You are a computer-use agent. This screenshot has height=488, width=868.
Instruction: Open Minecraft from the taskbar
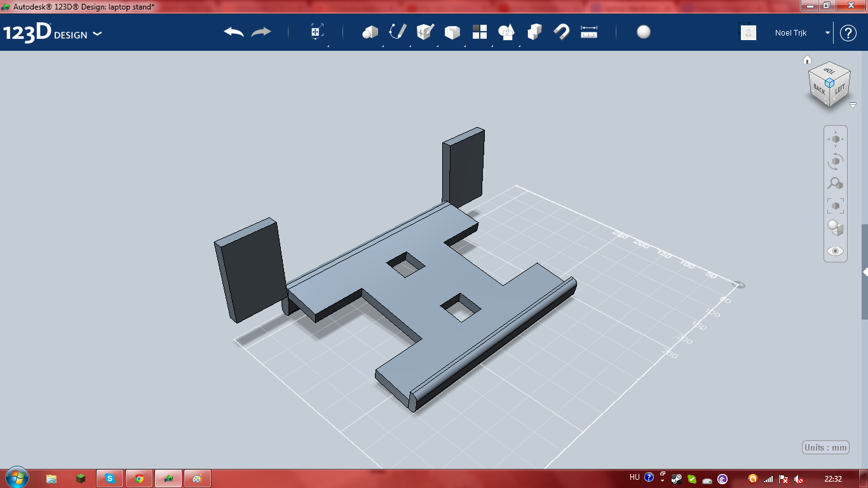[x=81, y=478]
